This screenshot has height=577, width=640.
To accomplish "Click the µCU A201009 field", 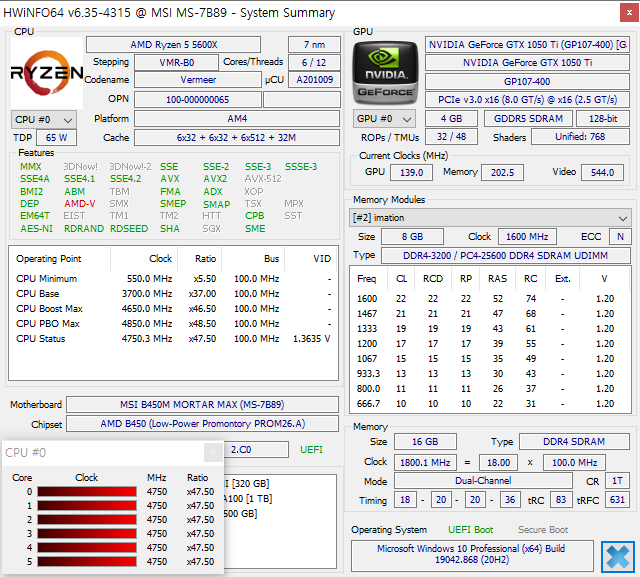I will (314, 80).
